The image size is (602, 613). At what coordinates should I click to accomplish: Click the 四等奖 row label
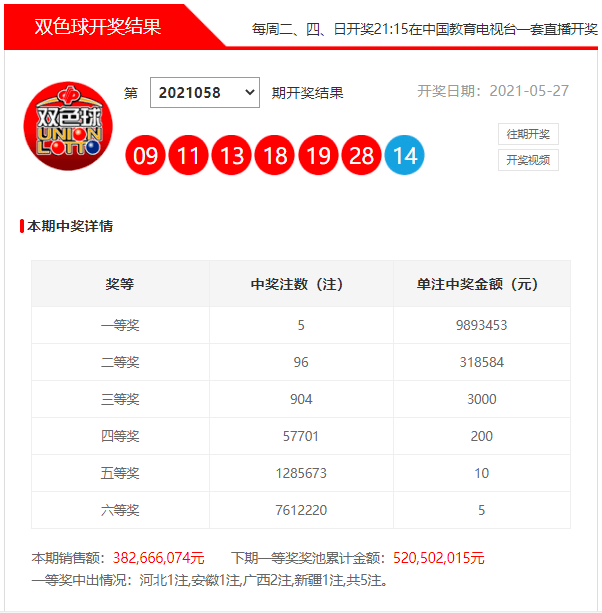pos(120,436)
